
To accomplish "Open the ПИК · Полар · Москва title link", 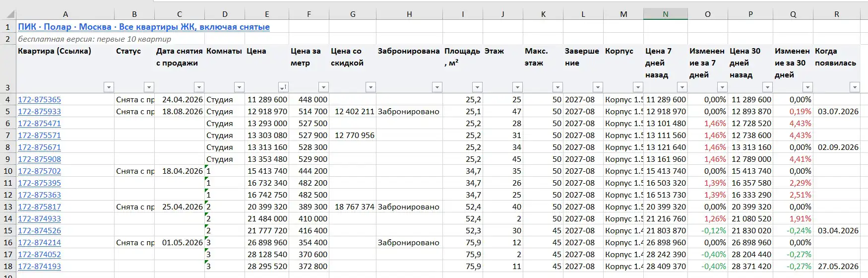I will pyautogui.click(x=144, y=27).
